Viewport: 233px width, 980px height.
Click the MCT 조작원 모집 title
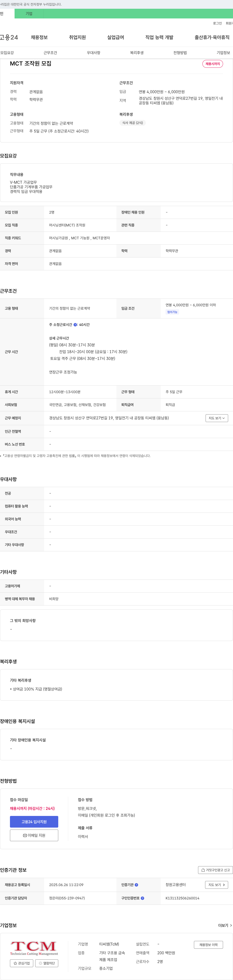pyautogui.click(x=30, y=63)
